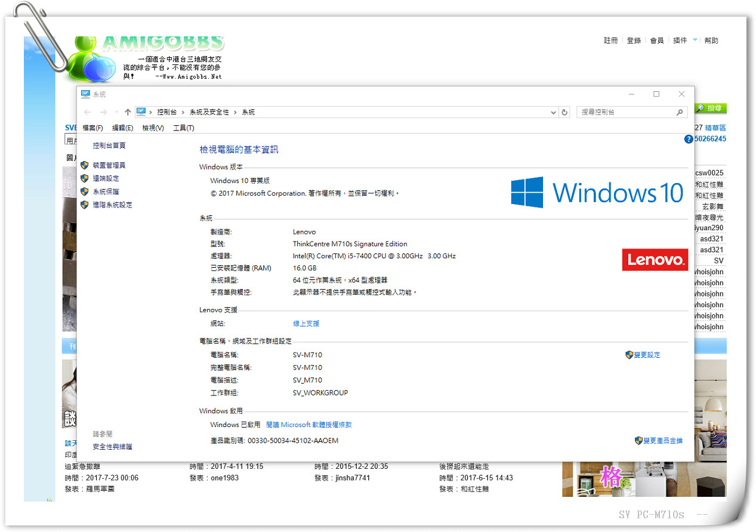Click the 線上支援 Lenovo website link

pyautogui.click(x=306, y=323)
